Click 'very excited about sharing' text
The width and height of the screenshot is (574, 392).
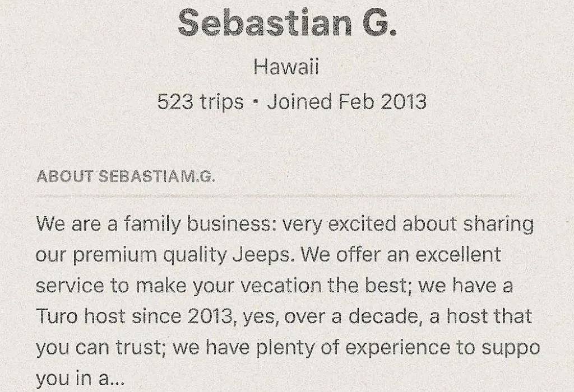(408, 224)
